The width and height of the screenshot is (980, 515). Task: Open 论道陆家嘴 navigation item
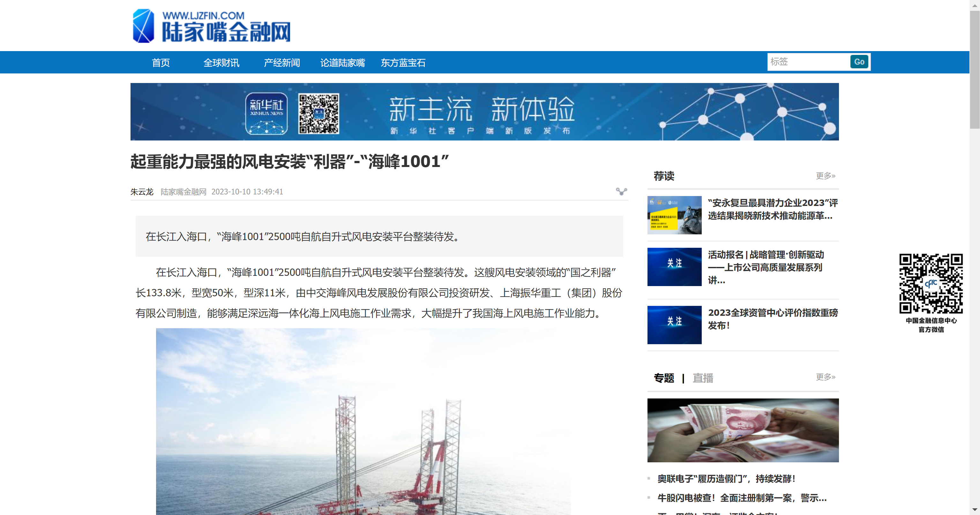click(342, 63)
